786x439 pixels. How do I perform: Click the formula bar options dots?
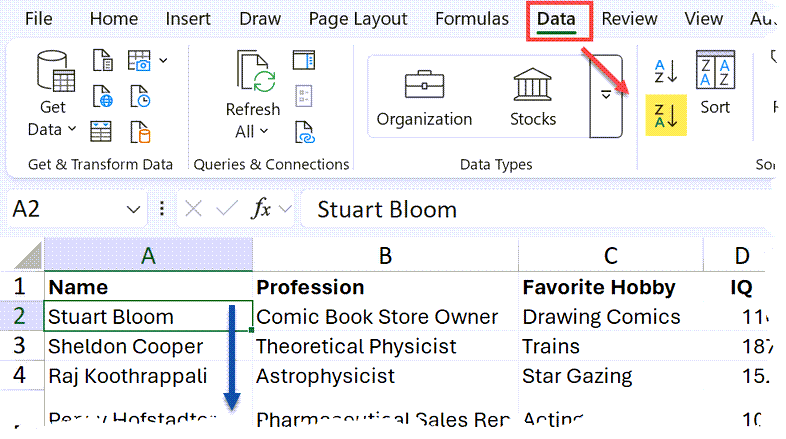[161, 209]
